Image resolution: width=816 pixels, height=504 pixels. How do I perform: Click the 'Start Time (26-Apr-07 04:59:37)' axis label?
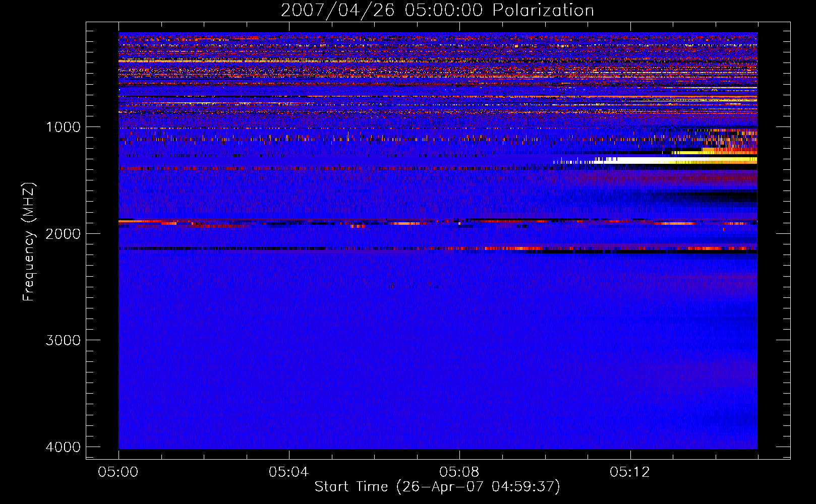(437, 487)
